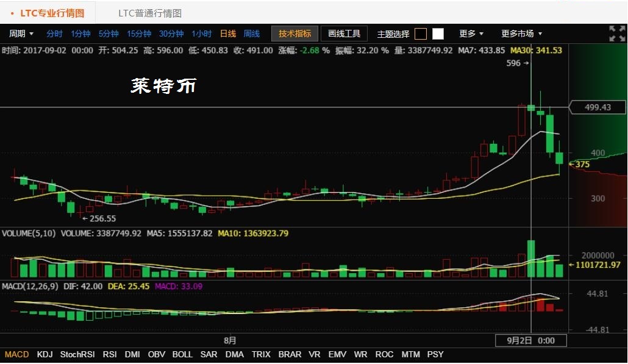
Task: Click the 596 high price label
Action: tap(518, 63)
